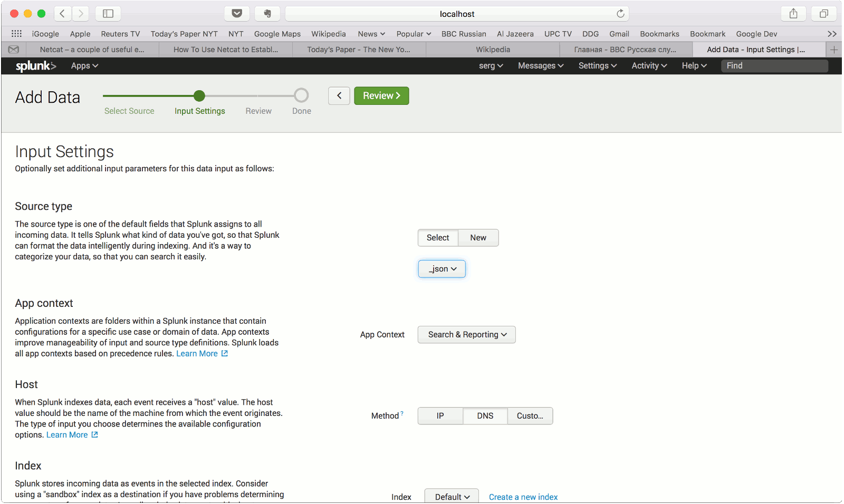
Task: Open the Pocket extension icon
Action: tap(237, 14)
